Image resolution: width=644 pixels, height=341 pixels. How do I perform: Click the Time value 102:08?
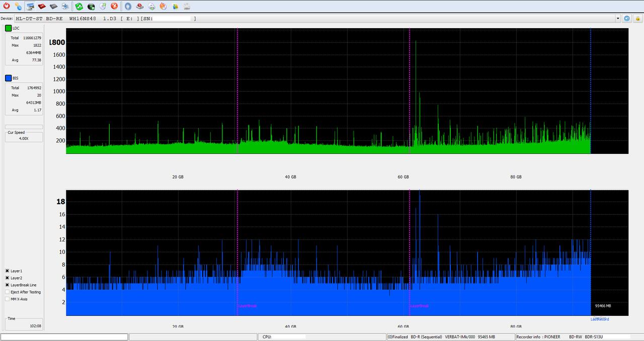(35, 326)
